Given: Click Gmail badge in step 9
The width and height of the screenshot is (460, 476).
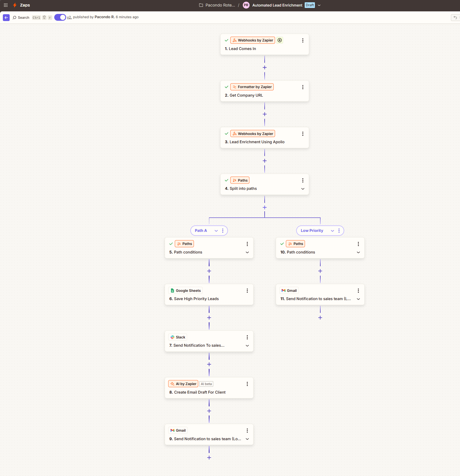Looking at the screenshot, I should 178,430.
